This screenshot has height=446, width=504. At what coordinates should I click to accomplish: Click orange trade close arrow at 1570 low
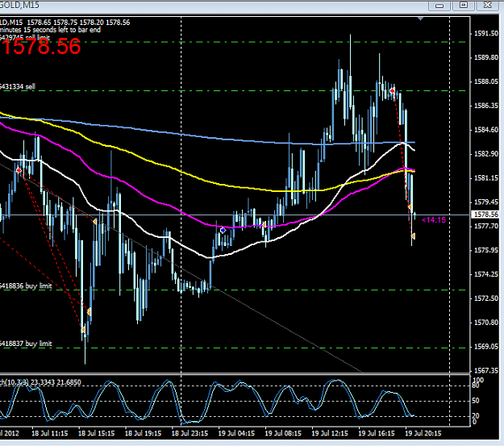coord(83,330)
